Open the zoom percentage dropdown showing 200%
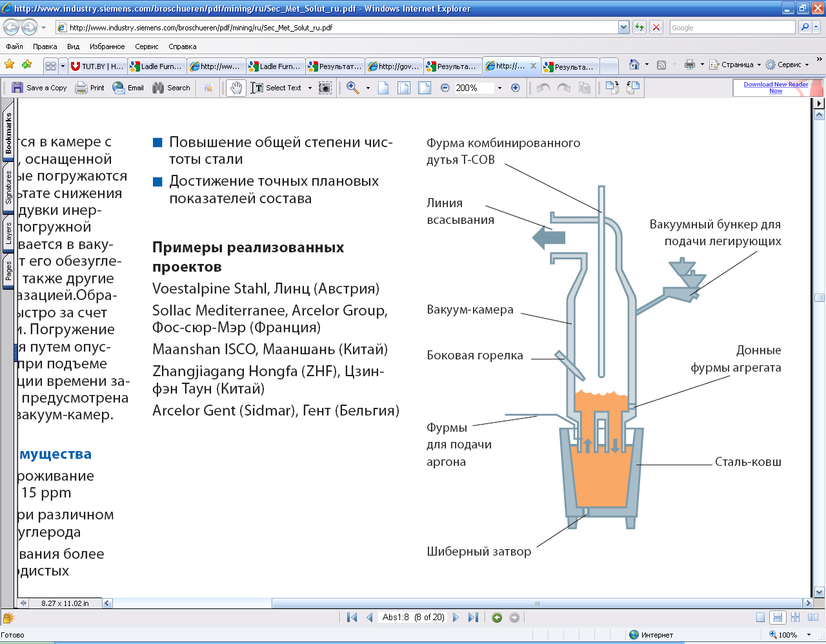The width and height of the screenshot is (826, 644). 499,88
